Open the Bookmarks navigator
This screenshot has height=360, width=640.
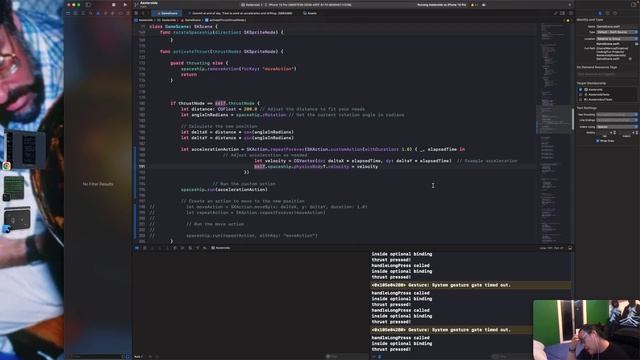pyautogui.click(x=83, y=13)
